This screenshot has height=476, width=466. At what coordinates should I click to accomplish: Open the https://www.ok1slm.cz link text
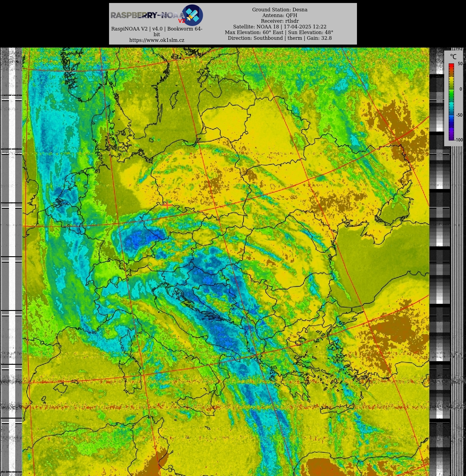[157, 40]
